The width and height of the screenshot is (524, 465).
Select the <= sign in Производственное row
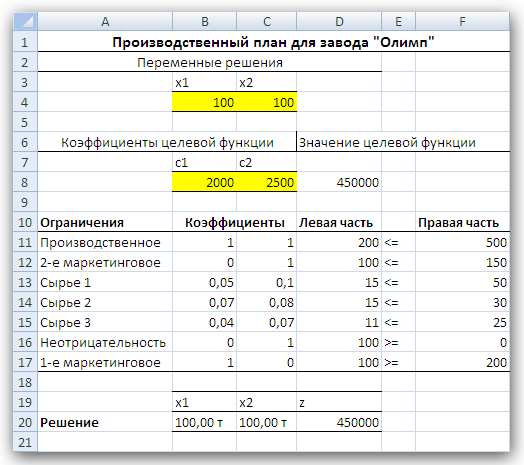[x=398, y=242]
